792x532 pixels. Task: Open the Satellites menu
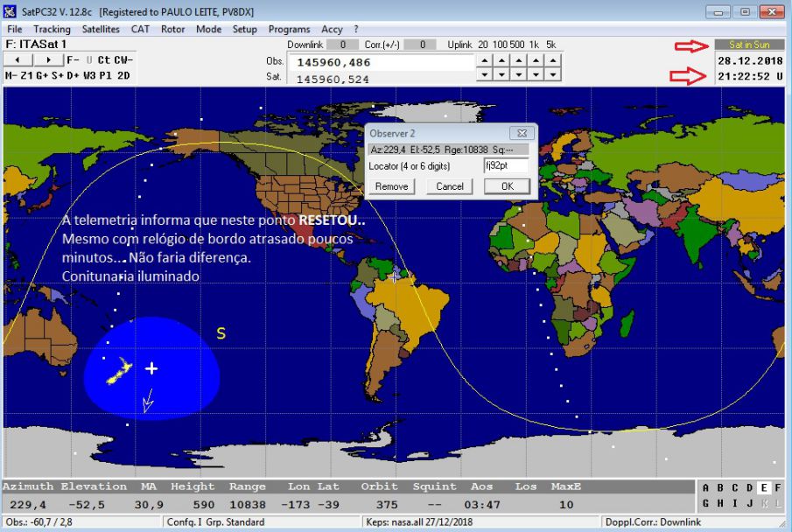pyautogui.click(x=101, y=29)
